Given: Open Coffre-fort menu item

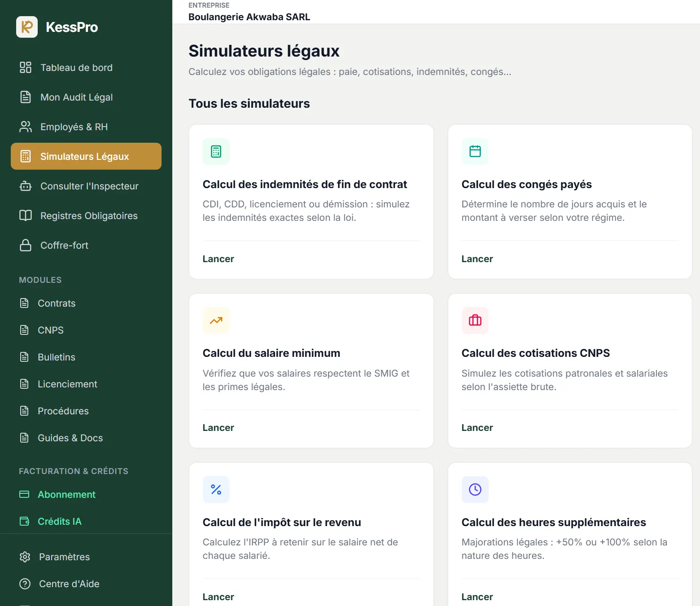Looking at the screenshot, I should coord(86,245).
